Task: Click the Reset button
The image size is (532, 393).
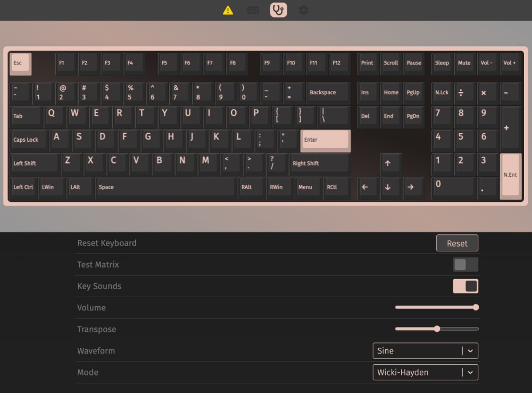Action: tap(457, 243)
